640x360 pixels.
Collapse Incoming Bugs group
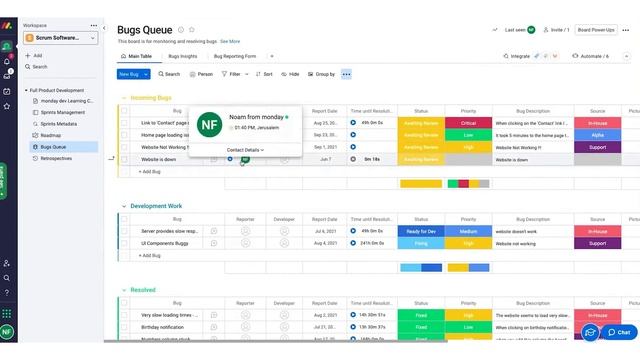[x=124, y=98]
